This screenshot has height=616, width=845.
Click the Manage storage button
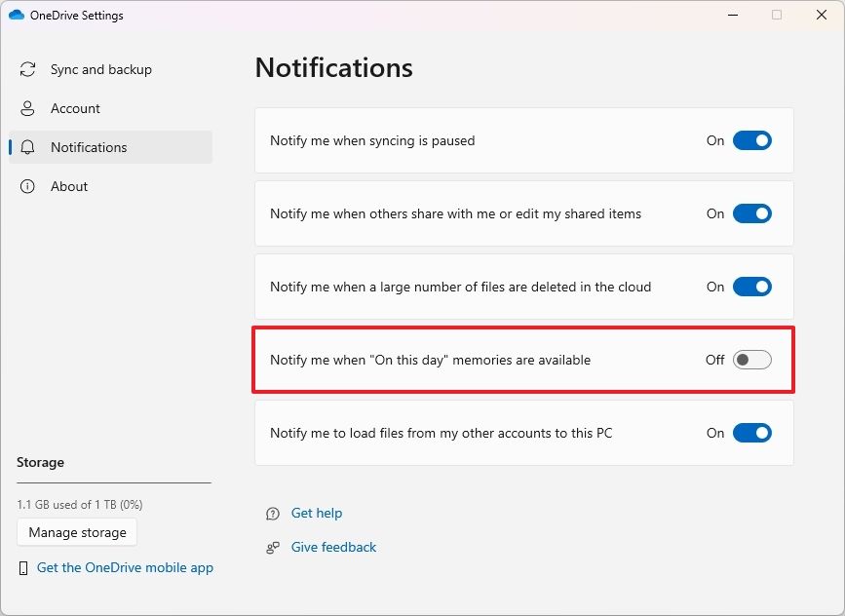coord(77,532)
